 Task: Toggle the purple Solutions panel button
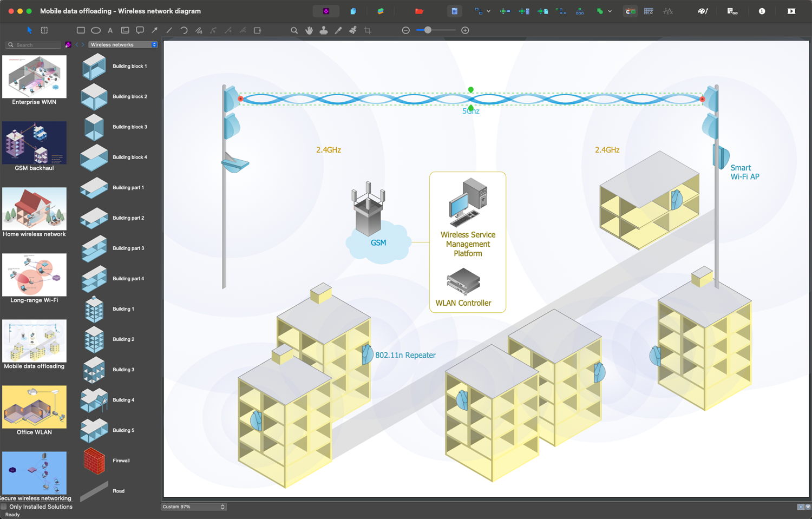coord(326,11)
